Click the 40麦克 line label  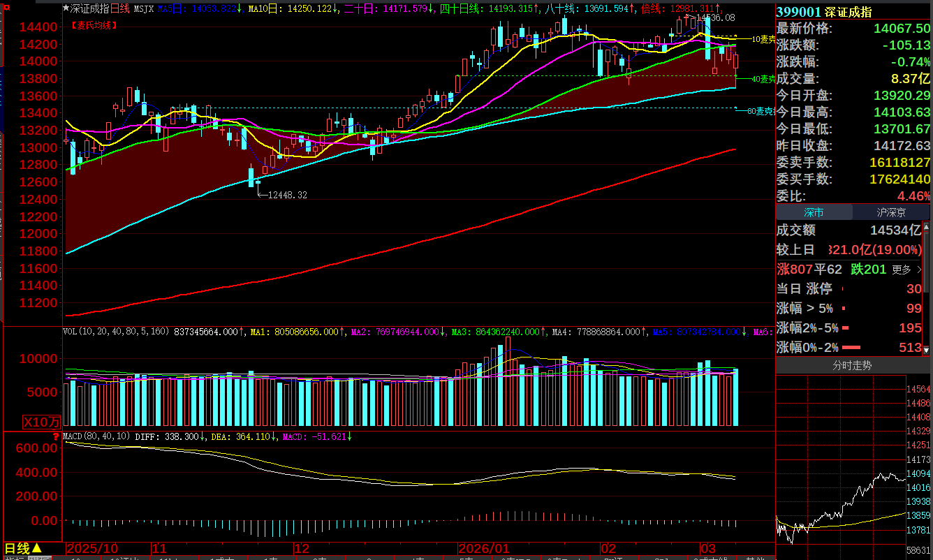click(x=763, y=79)
